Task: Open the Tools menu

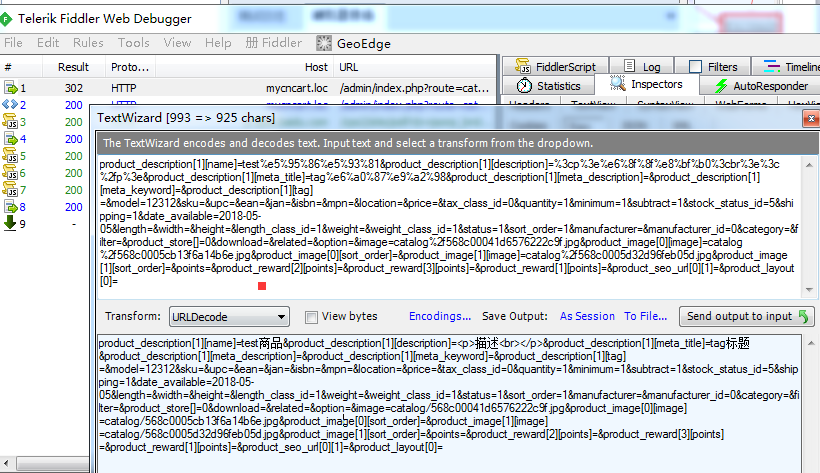Action: click(x=133, y=43)
